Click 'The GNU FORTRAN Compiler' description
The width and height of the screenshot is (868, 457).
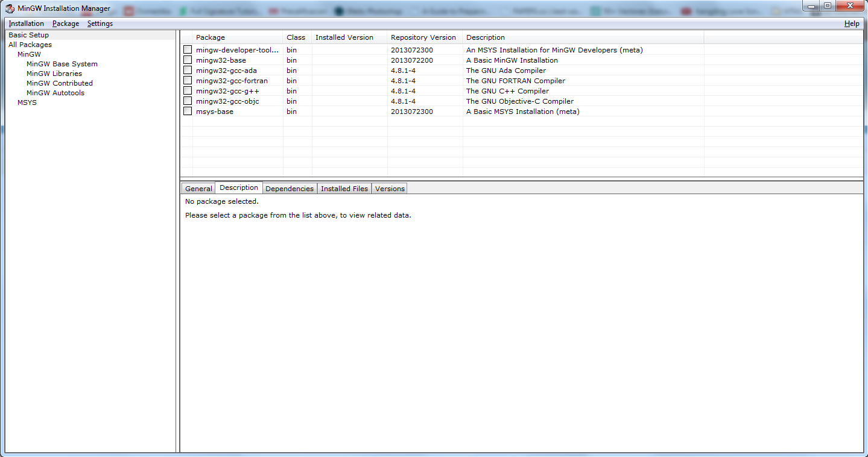coord(516,81)
